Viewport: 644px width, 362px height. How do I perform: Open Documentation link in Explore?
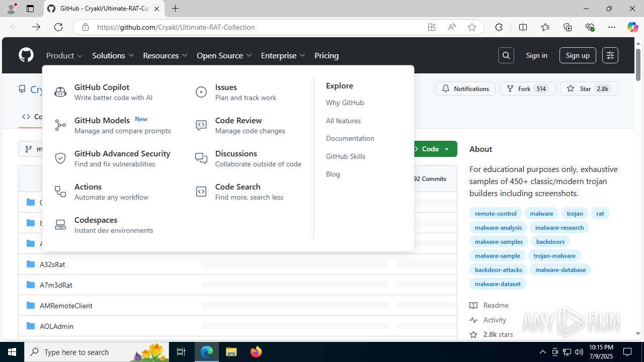point(350,138)
